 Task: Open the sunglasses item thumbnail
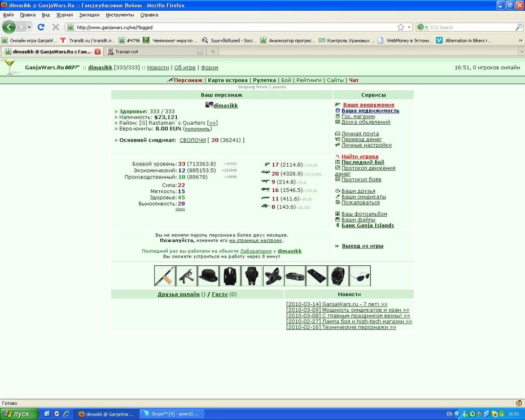tap(360, 275)
